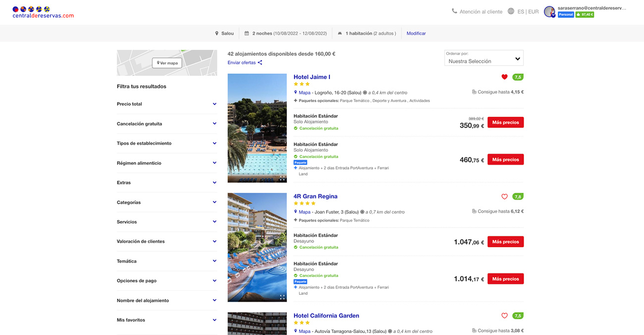Click the Enviar ofertas link
Image resolution: width=644 pixels, height=335 pixels.
click(x=242, y=62)
